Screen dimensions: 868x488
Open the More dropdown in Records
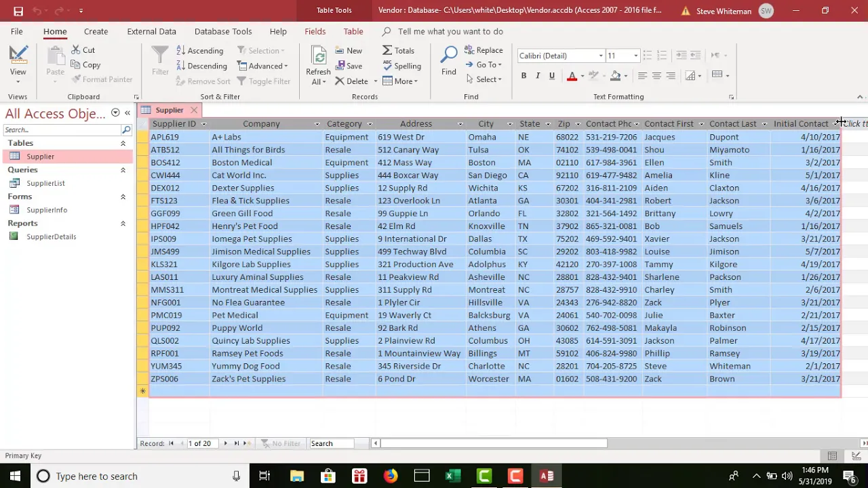(400, 81)
